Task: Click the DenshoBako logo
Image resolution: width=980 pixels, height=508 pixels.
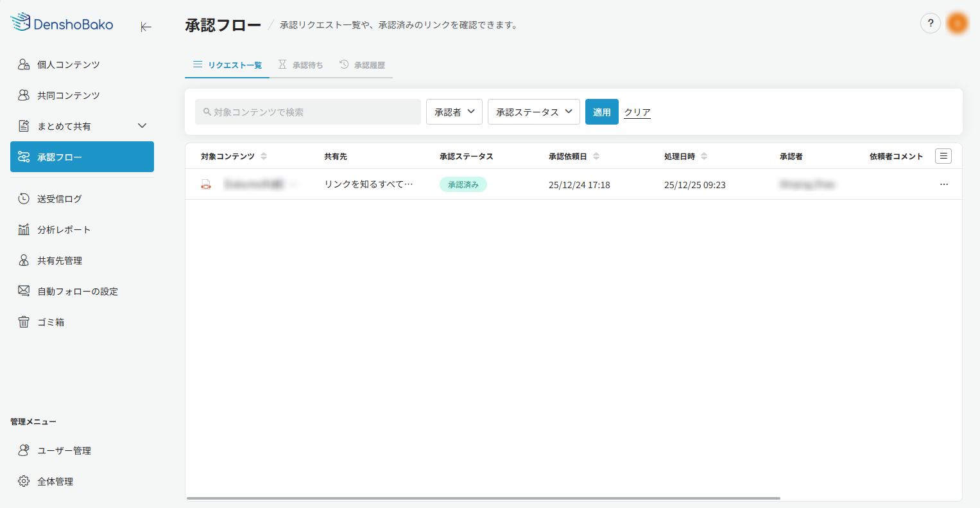Action: (62, 22)
